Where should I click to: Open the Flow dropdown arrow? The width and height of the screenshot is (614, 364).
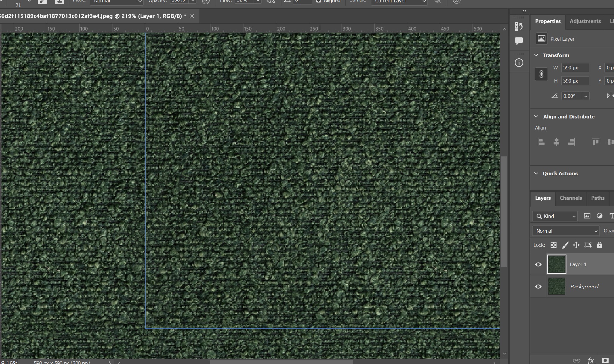tap(258, 1)
